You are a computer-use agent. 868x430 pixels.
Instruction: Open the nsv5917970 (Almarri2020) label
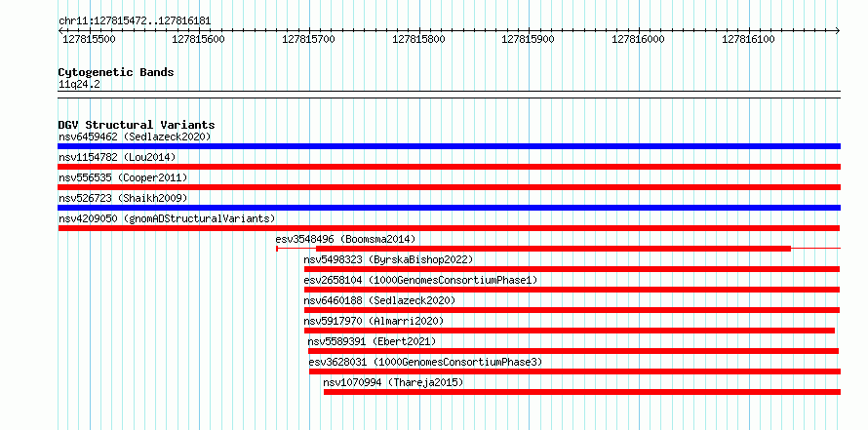[x=374, y=321]
